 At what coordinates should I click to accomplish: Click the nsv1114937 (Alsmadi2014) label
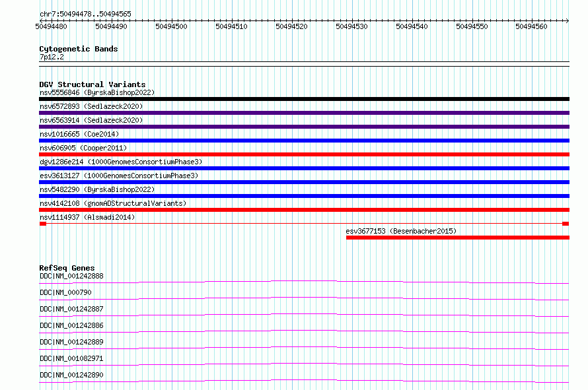[x=87, y=217]
